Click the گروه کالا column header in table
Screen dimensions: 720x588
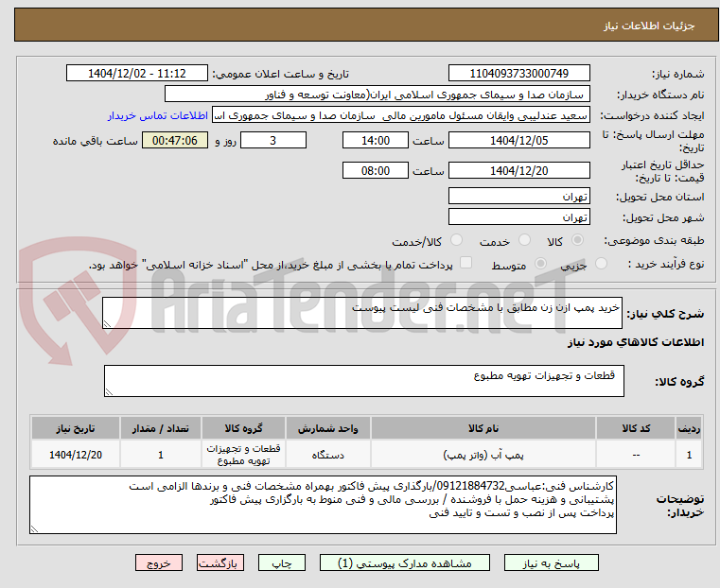coord(243,428)
